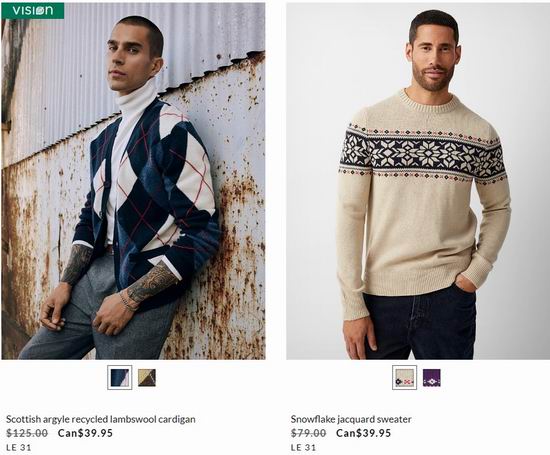
Task: Click the crossed-out $125.00 price
Action: (x=27, y=433)
